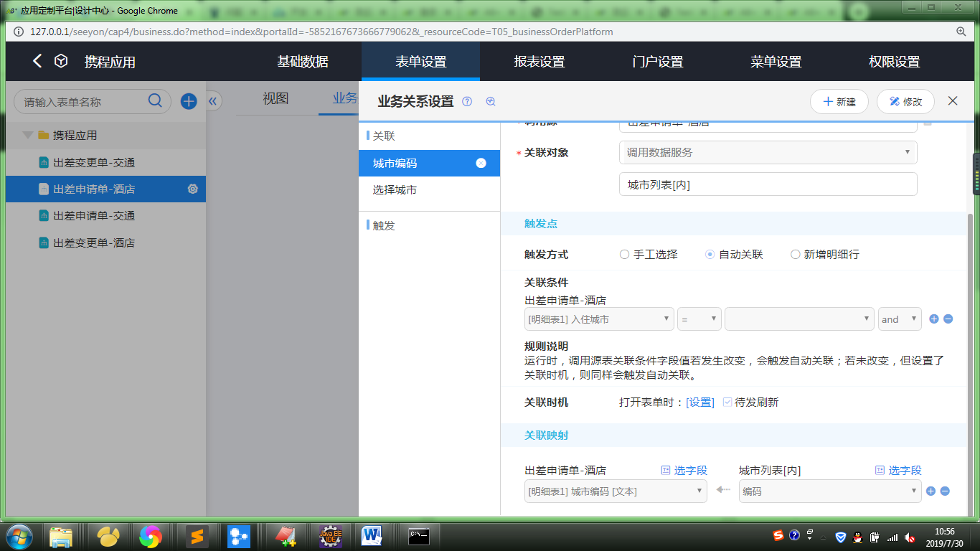Screen dimensions: 980x551
Task: Open the 入住城市 condition field dropdown
Action: coord(599,319)
